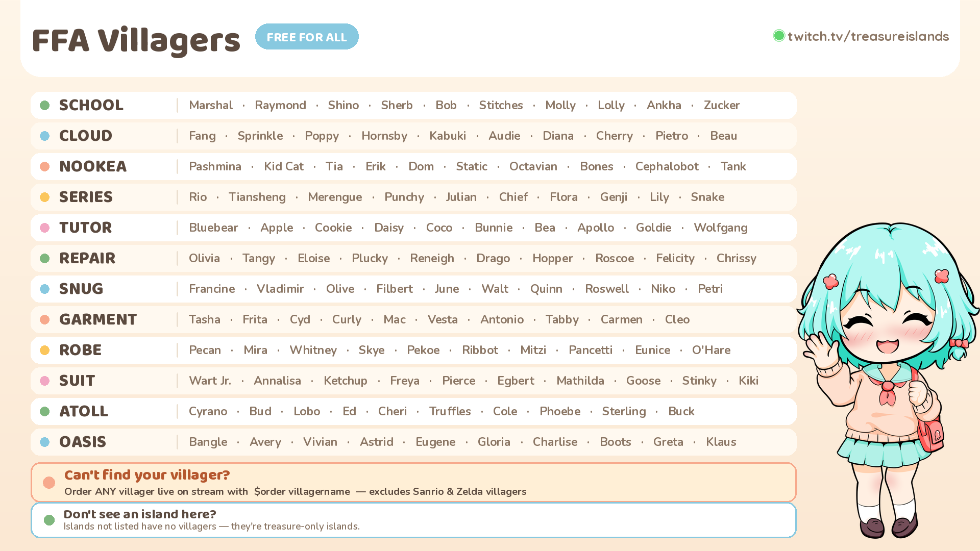Viewport: 980px width, 551px height.
Task: Click the orange dot in Can't find your villager box
Action: coord(49,483)
